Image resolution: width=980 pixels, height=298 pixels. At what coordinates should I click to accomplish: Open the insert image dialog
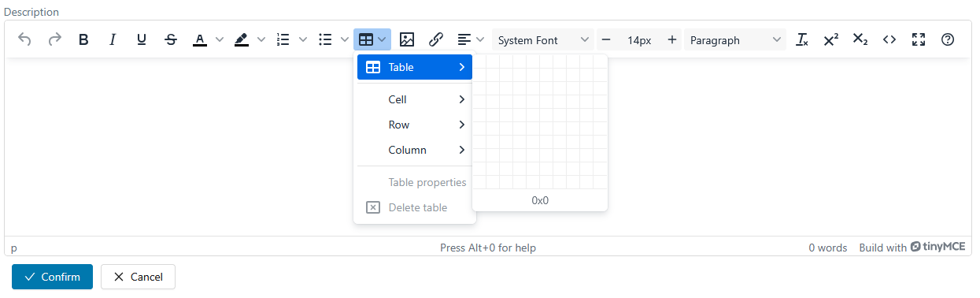(x=407, y=39)
